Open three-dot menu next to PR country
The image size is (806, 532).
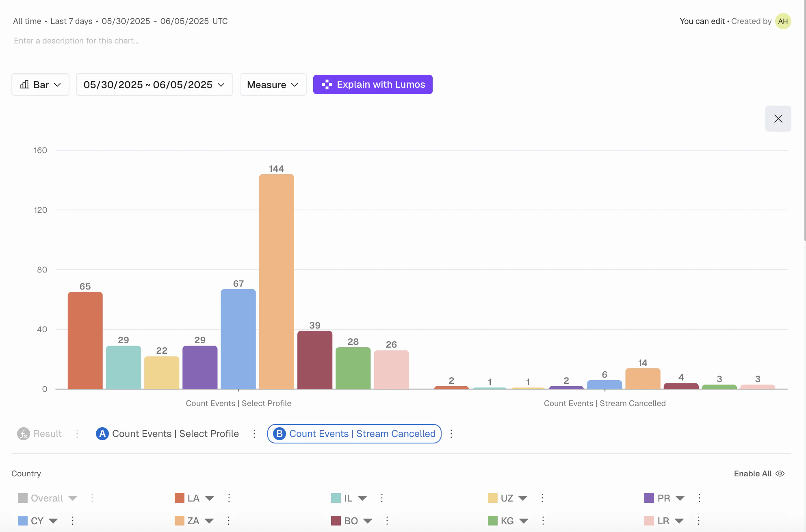pos(700,498)
